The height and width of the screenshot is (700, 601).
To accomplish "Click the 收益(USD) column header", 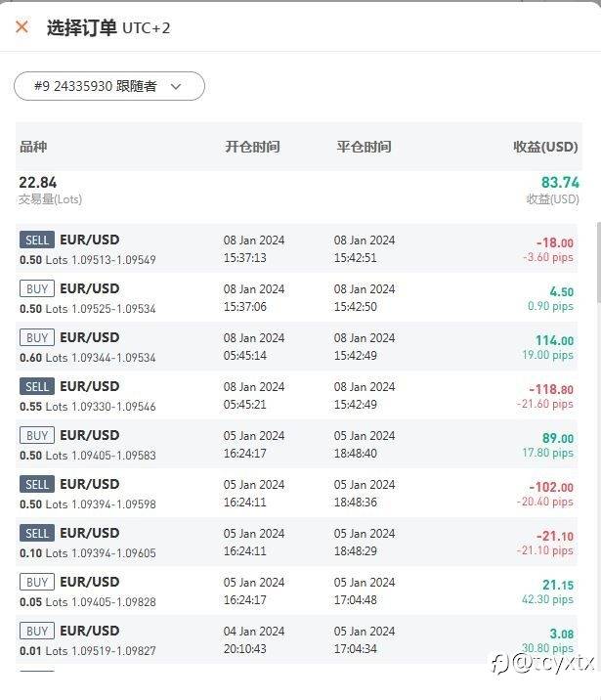I will point(545,147).
